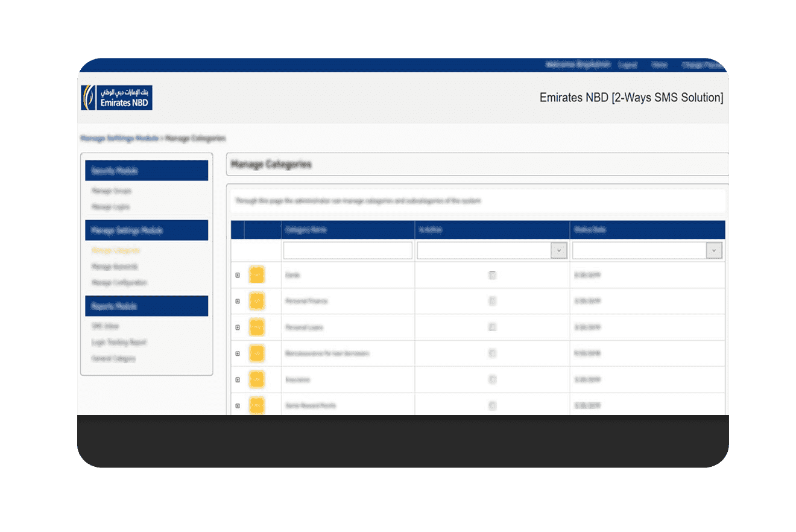Click the yellow edit icon in the Reward Points row
Viewport: 796px width, 532px height.
click(x=257, y=405)
